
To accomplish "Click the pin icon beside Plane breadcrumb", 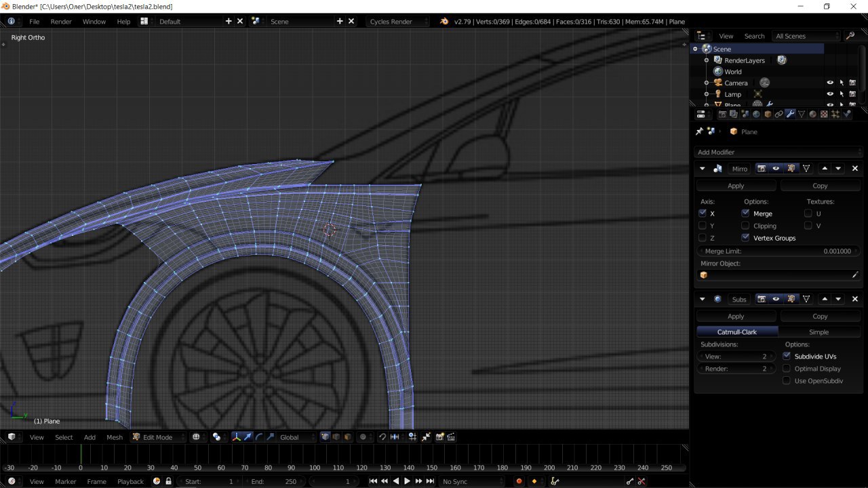I will point(699,131).
